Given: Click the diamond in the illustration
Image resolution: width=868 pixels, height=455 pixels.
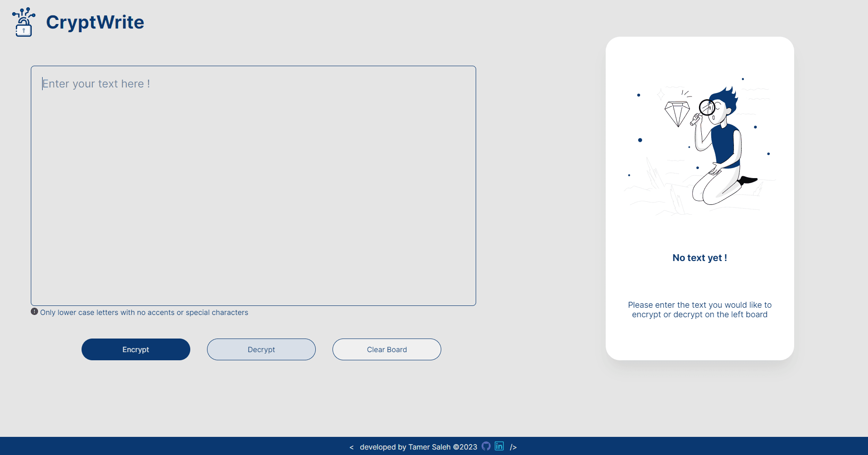Looking at the screenshot, I should click(677, 113).
